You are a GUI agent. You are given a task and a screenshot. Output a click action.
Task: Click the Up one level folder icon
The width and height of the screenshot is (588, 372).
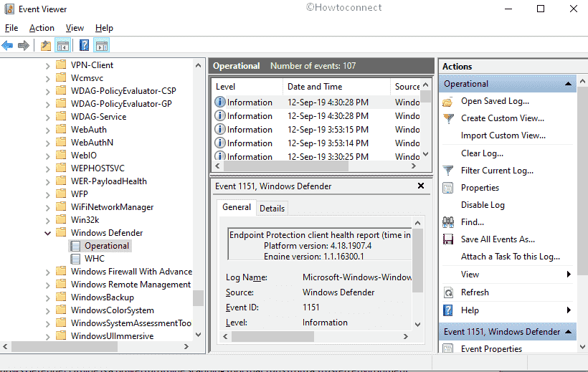coord(46,46)
